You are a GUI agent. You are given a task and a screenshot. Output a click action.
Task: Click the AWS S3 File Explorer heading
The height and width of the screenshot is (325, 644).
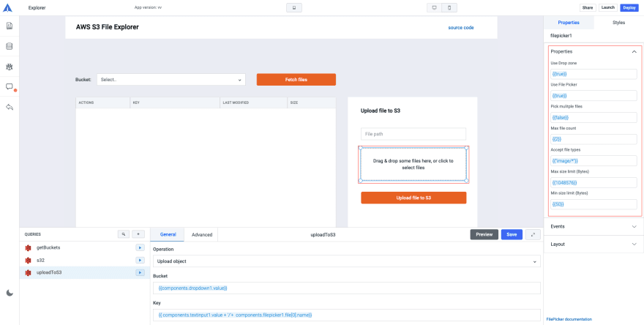tap(107, 27)
